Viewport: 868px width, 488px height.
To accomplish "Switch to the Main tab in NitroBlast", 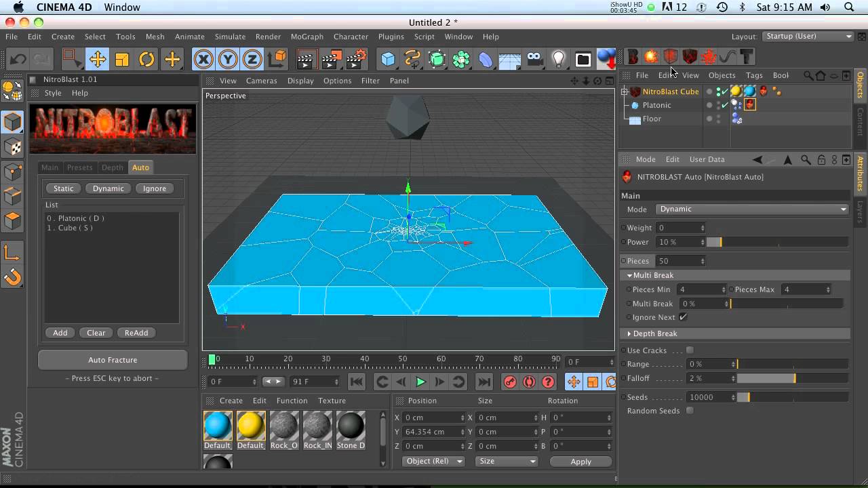I will (50, 167).
